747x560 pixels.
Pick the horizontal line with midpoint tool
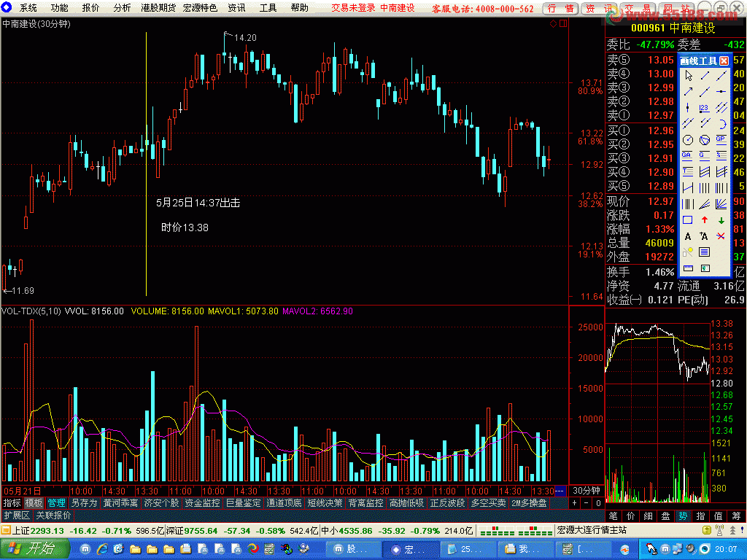click(x=721, y=91)
